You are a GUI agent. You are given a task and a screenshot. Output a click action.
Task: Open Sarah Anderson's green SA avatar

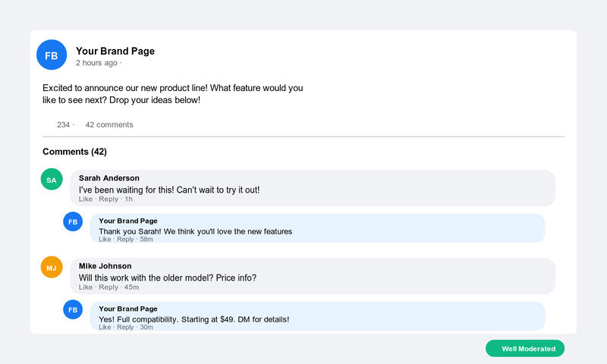click(51, 180)
